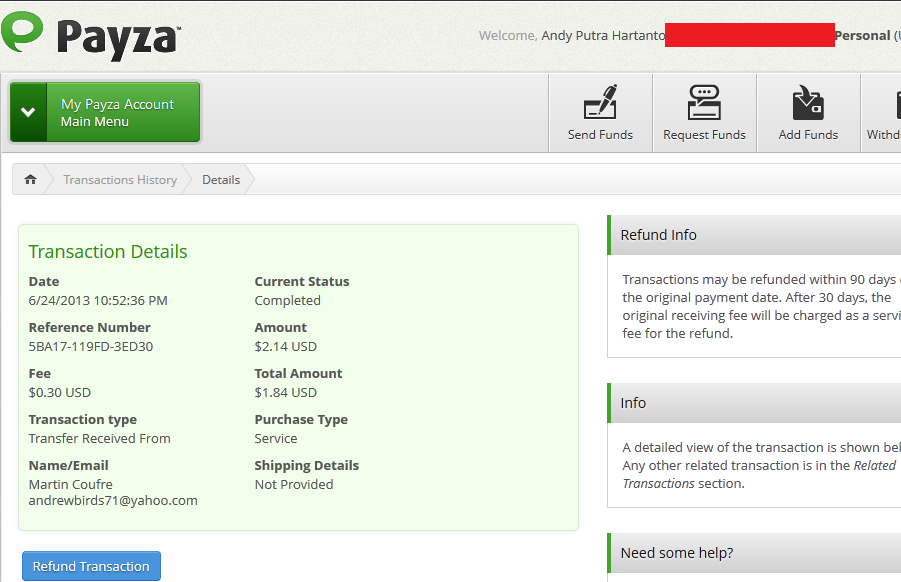Click the Info panel header
Viewport: 901px width, 582px height.
point(754,403)
